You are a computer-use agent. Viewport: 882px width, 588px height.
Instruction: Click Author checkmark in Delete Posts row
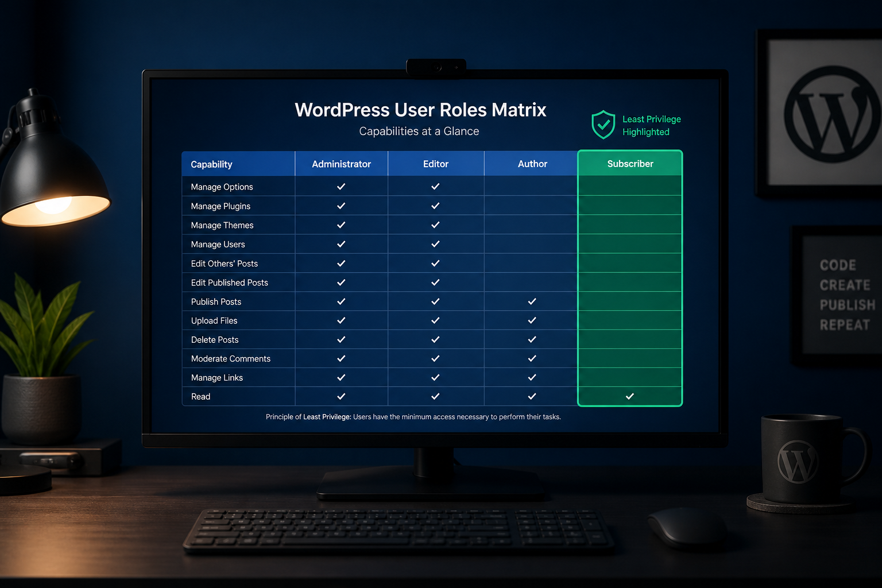point(532,339)
